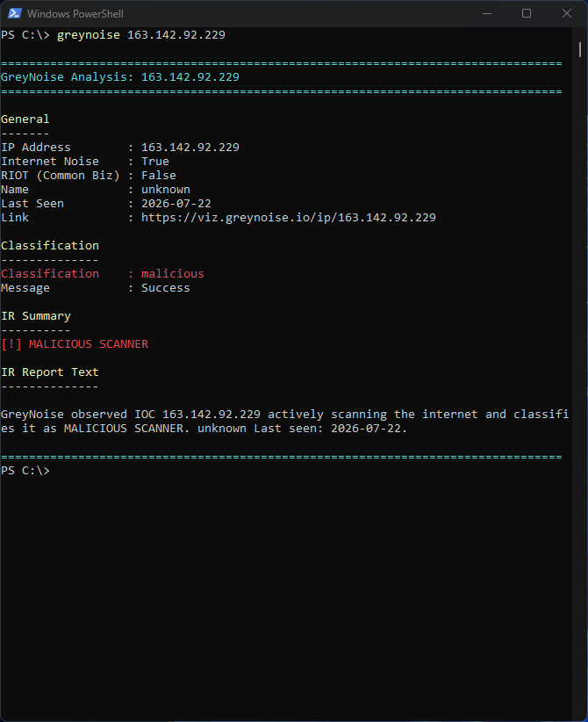Click the vertical scrollbar thumb
Screen dimensions: 588x722
click(580, 50)
